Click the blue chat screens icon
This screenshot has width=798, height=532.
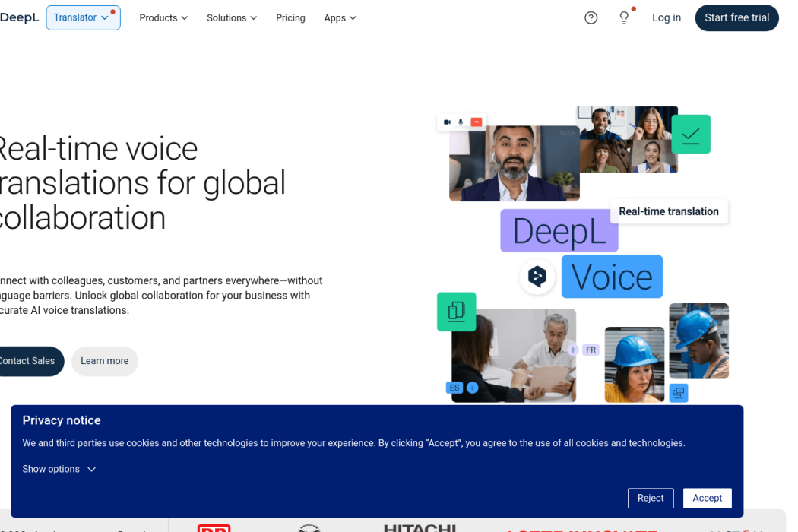[x=679, y=392]
